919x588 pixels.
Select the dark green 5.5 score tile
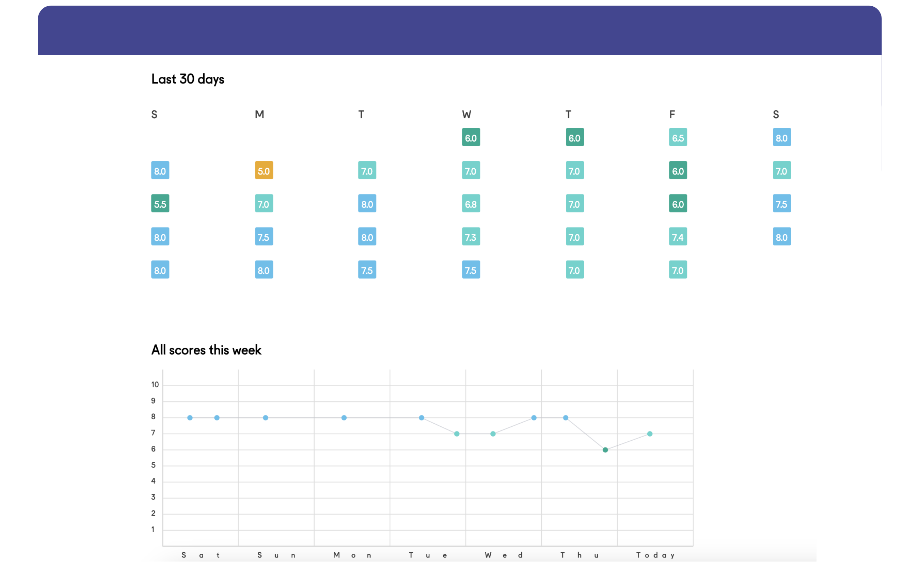160,204
